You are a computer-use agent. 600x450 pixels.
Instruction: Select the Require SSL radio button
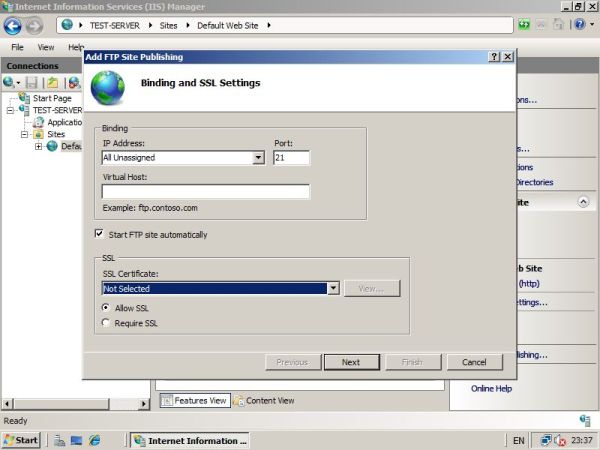106,323
